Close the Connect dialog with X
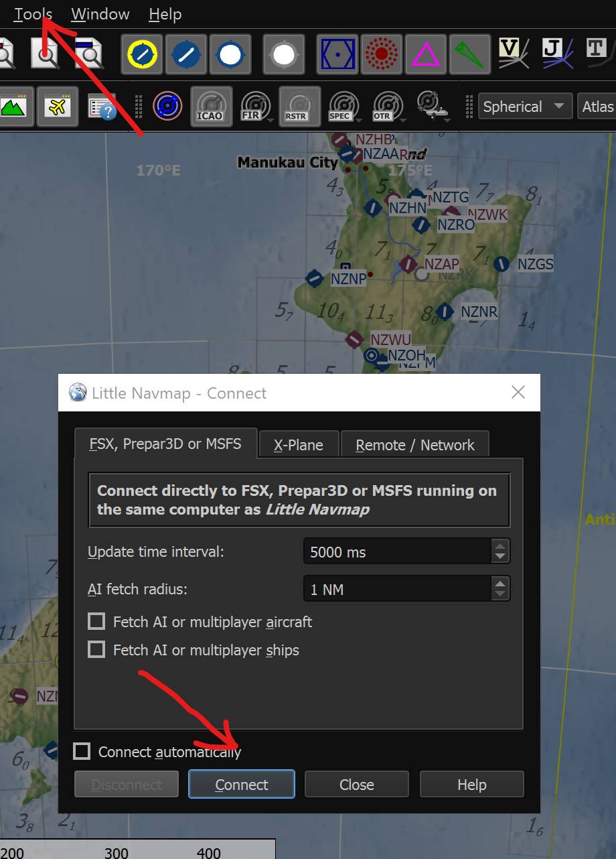 point(518,393)
